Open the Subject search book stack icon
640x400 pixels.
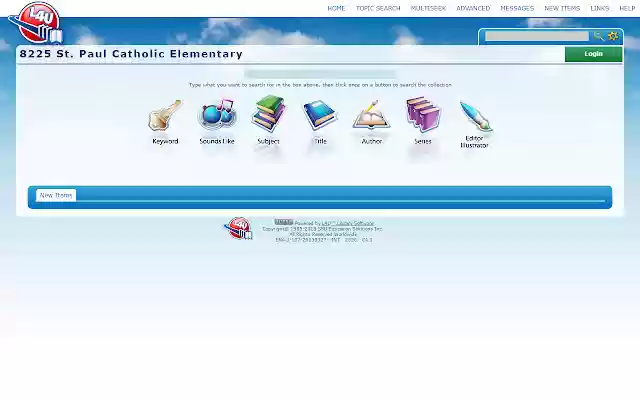point(268,113)
